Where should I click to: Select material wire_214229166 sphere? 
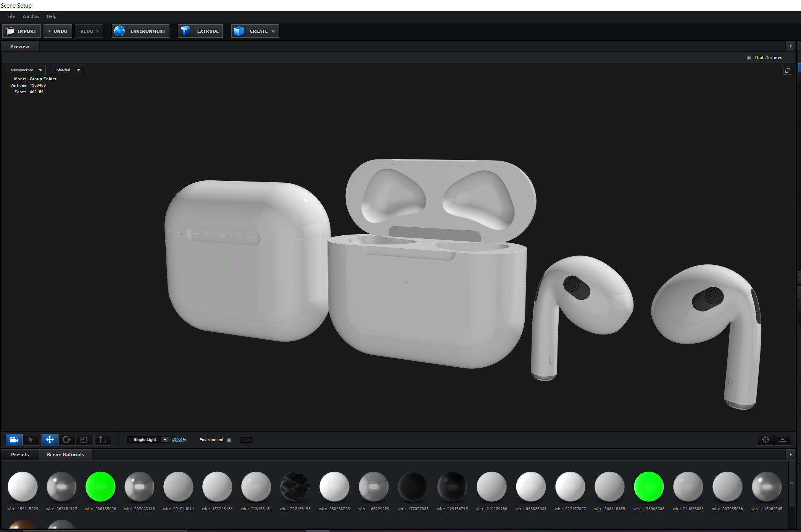492,486
